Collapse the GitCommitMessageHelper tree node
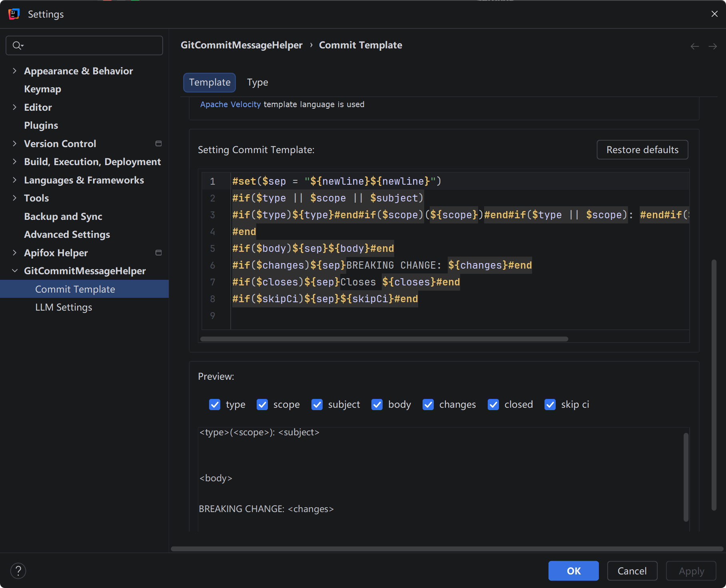This screenshot has width=726, height=588. pyautogui.click(x=15, y=271)
